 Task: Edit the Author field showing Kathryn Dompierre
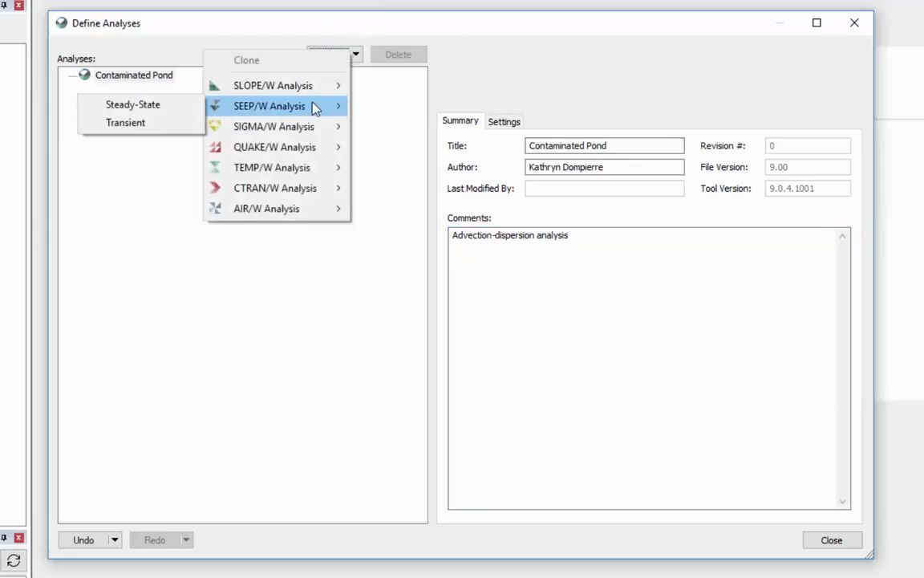click(604, 167)
